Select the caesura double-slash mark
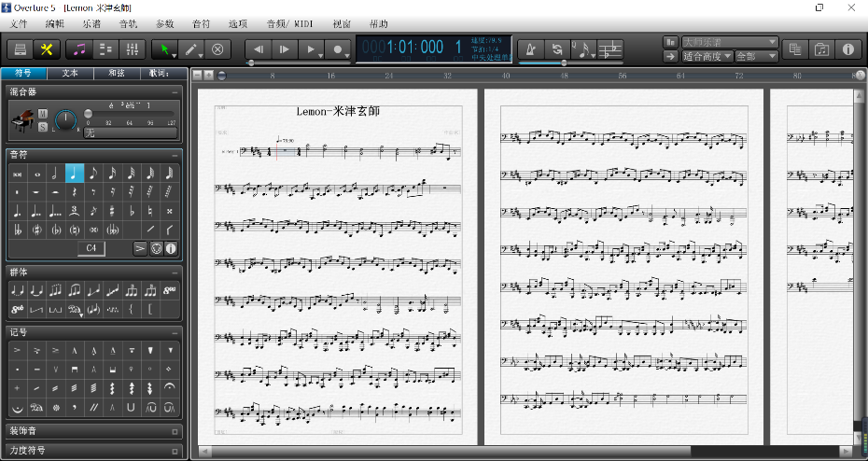868x461 pixels. coord(93,407)
